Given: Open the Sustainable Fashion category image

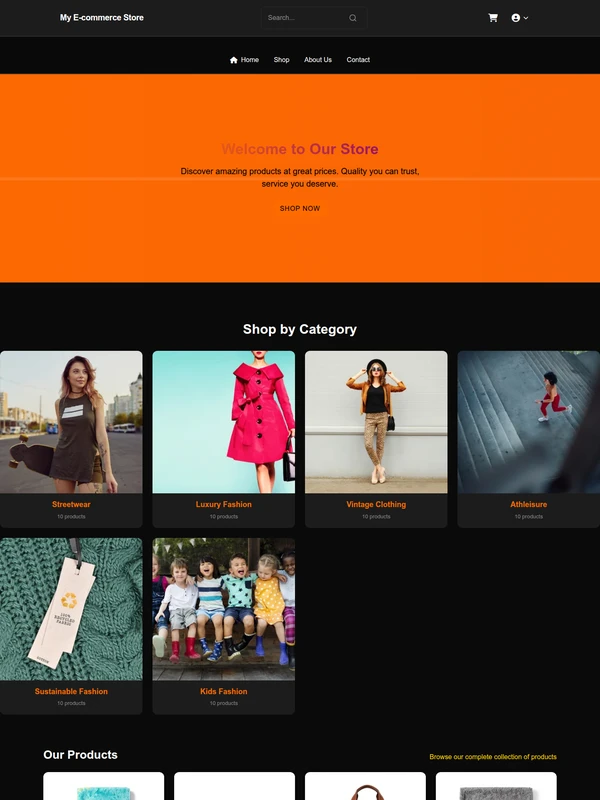Looking at the screenshot, I should (71, 609).
